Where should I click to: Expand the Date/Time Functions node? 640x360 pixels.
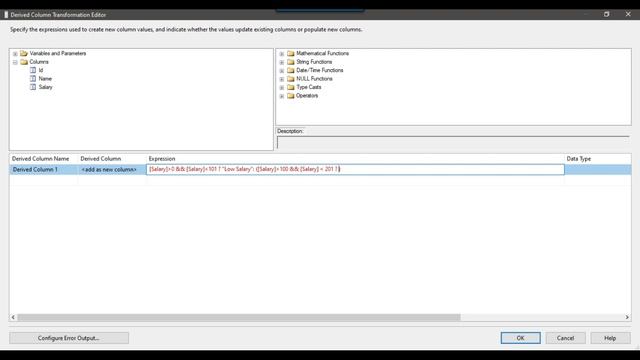pyautogui.click(x=282, y=71)
